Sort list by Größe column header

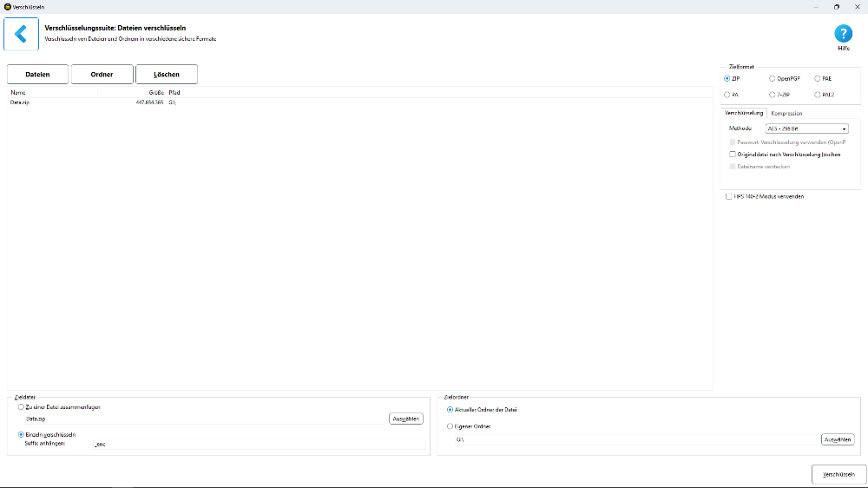coord(132,93)
